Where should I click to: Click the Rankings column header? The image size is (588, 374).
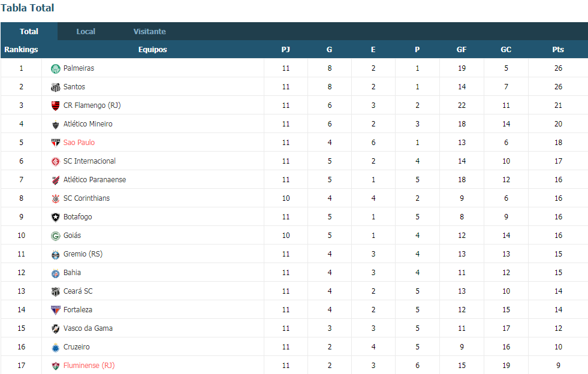click(x=21, y=50)
